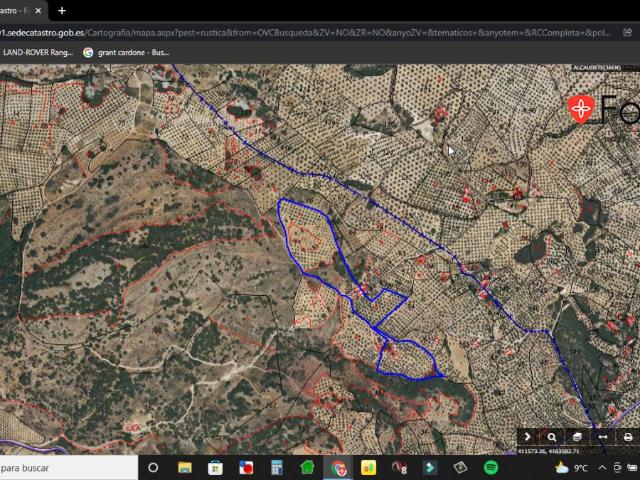Print the cadastral map

[628, 437]
